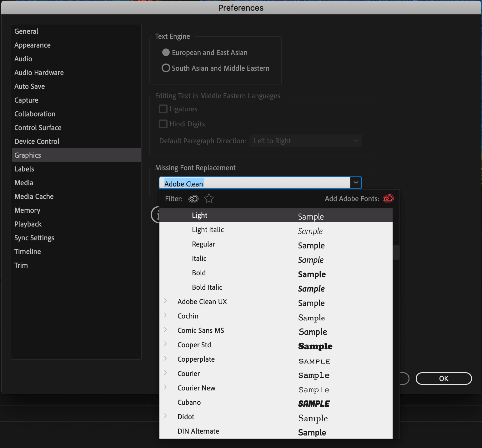Filter fonts by favorites star

(209, 198)
